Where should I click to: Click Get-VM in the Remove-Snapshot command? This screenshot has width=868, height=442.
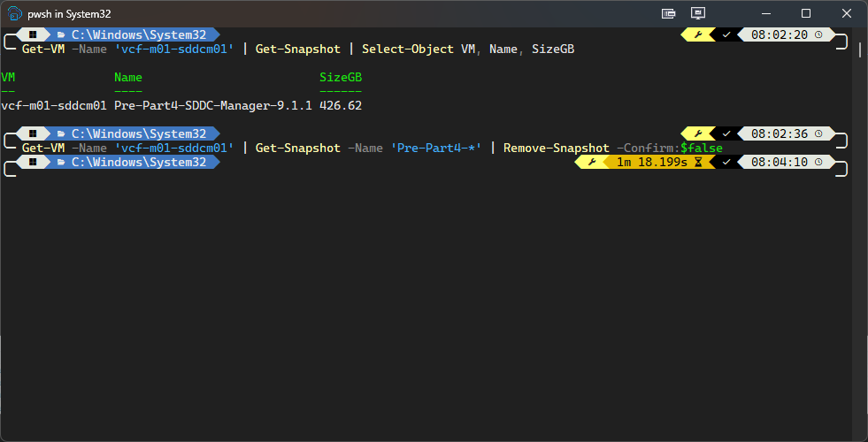pos(43,149)
